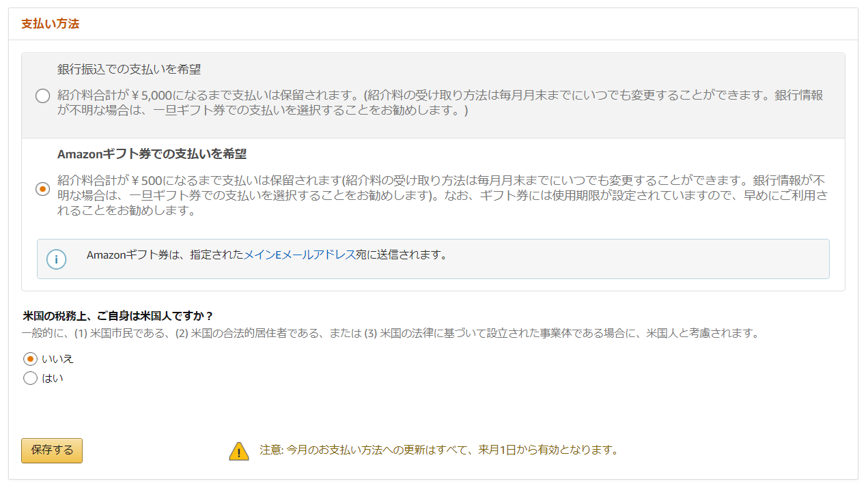Click the blue info icon in the gift card notice
868x492 pixels.
pos(56,259)
